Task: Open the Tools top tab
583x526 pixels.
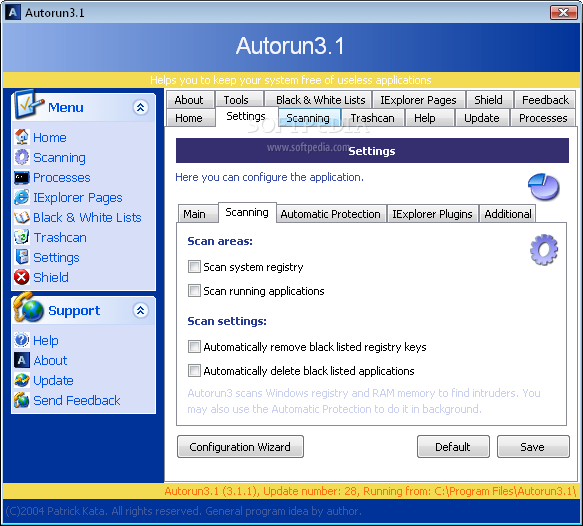Action: [239, 100]
